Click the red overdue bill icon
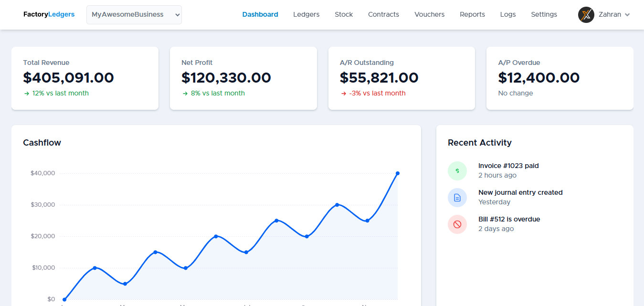The width and height of the screenshot is (644, 306). [x=457, y=224]
